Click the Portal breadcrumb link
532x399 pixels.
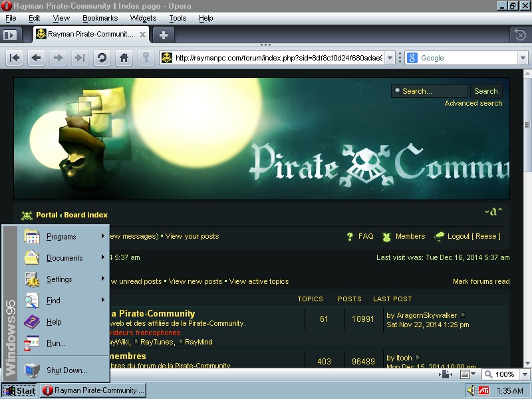coord(47,215)
